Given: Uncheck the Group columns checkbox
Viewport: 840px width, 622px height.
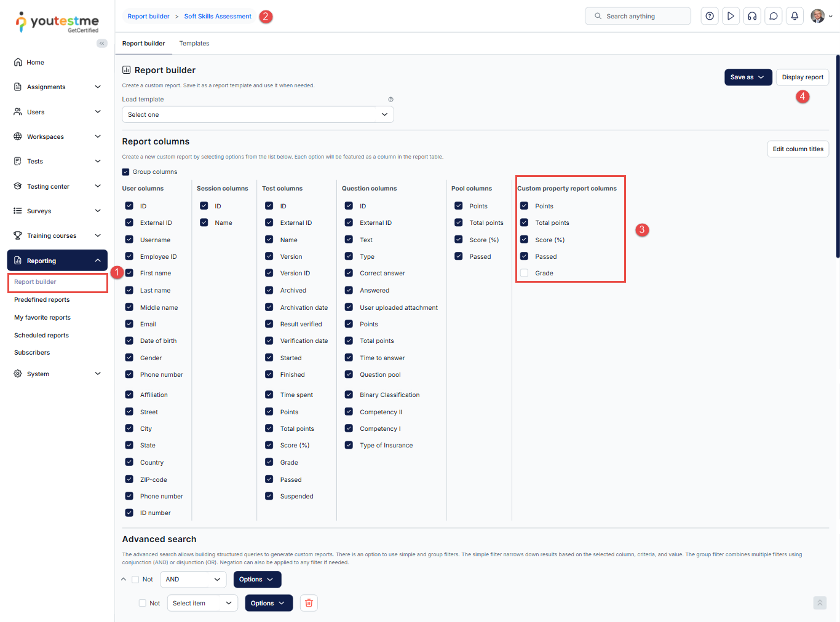Looking at the screenshot, I should pyautogui.click(x=126, y=172).
